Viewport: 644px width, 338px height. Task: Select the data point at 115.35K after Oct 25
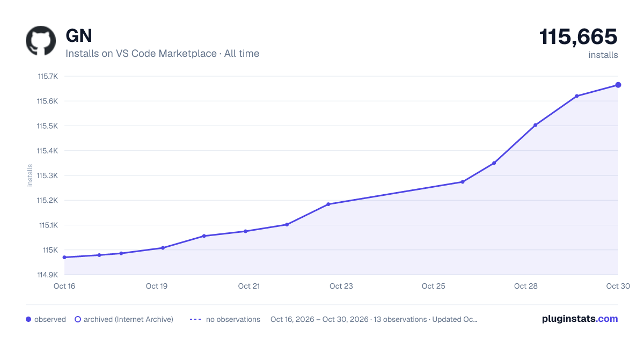click(494, 163)
